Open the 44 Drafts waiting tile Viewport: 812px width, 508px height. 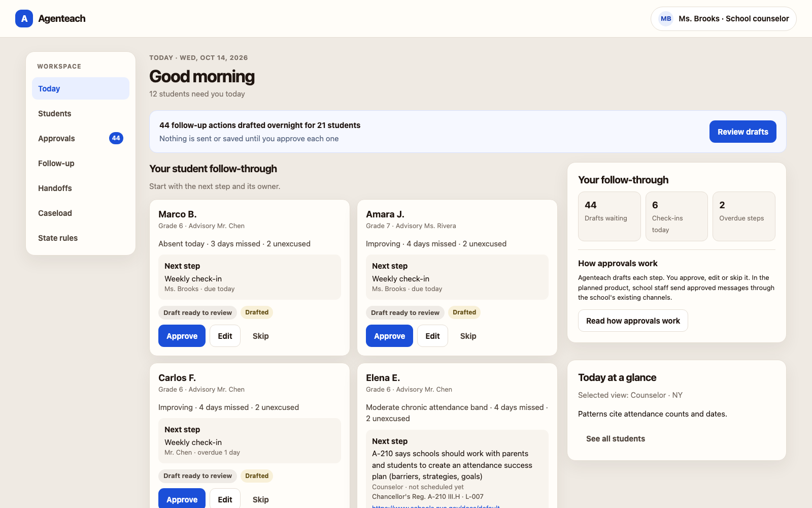(x=609, y=216)
